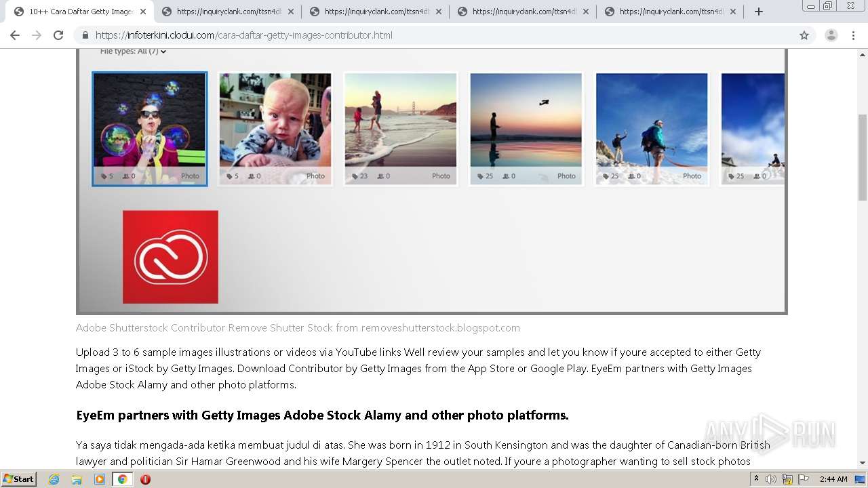Click the tag count 5 on bubbles photo
868x488 pixels.
[107, 176]
